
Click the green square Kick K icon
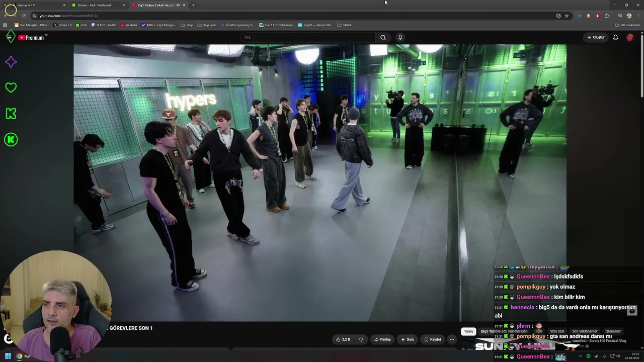(11, 114)
